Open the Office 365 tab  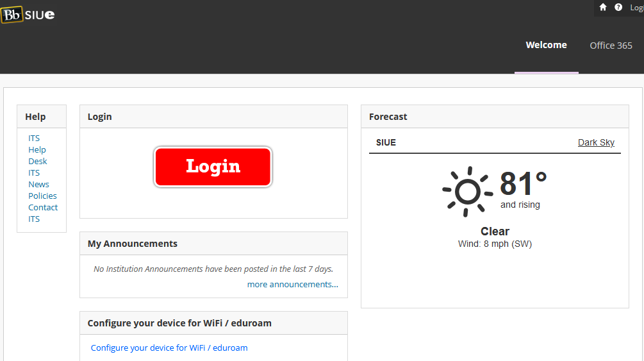tap(611, 46)
